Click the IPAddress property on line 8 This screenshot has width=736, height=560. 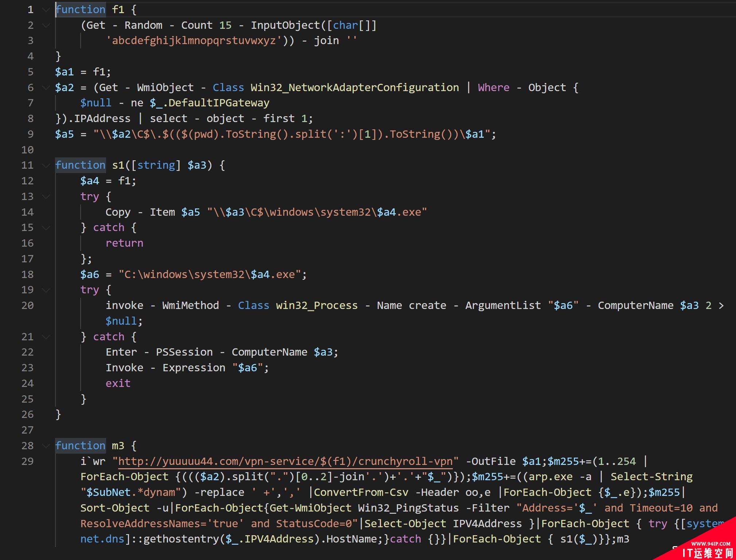tap(102, 119)
